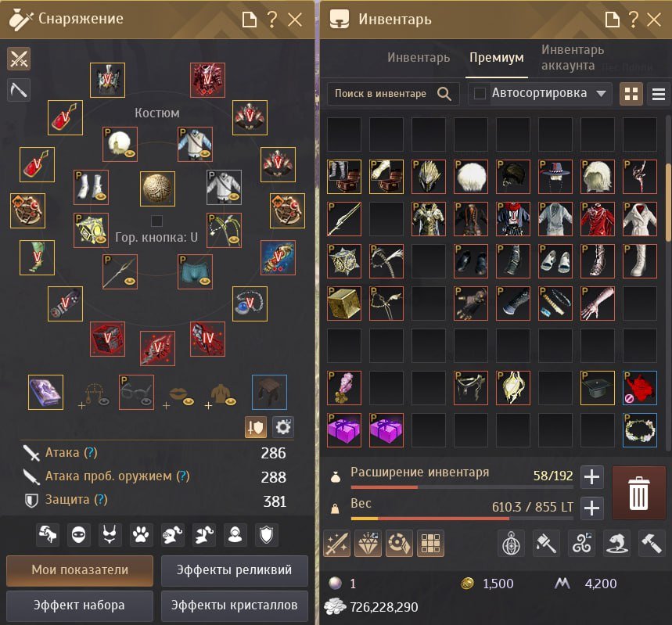The image size is (672, 625).
Task: Select the grid view layout icon
Action: pos(631,93)
